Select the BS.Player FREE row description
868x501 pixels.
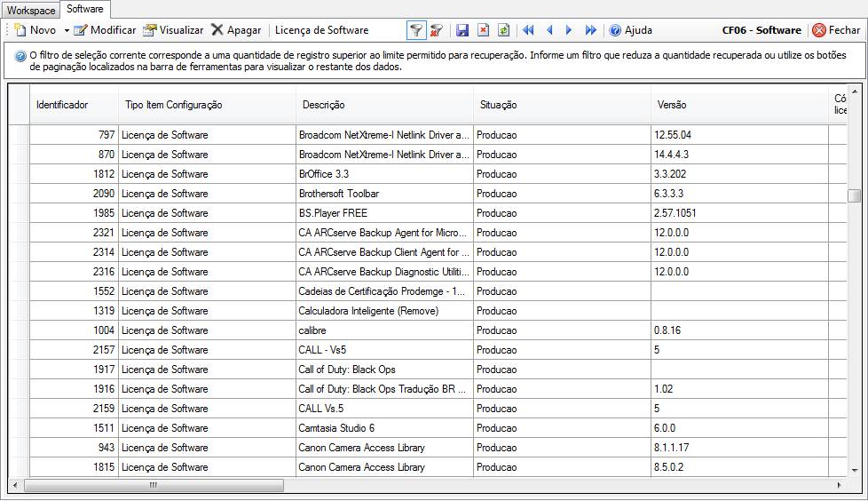[x=384, y=213]
